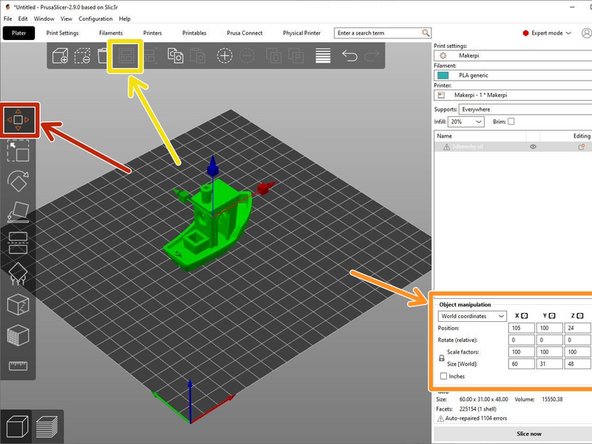Viewport: 592px width, 444px height.
Task: Open the user account icon
Action: click(586, 33)
